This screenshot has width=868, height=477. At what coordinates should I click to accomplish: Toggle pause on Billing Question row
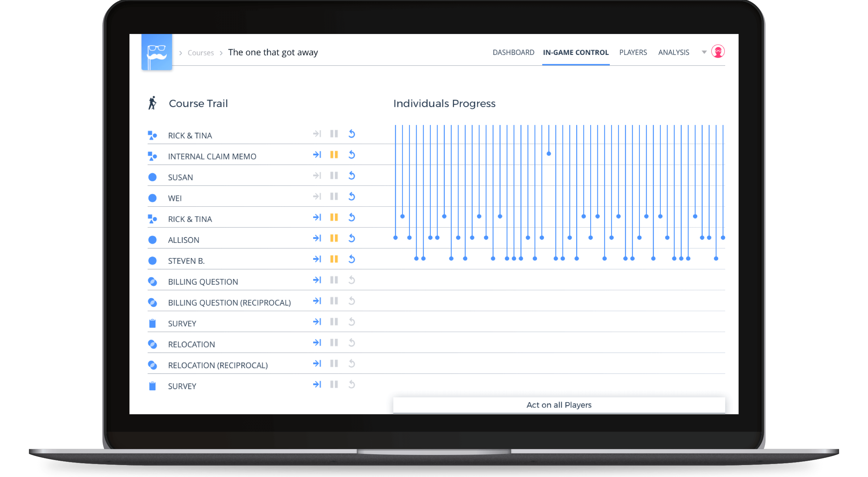(x=334, y=280)
